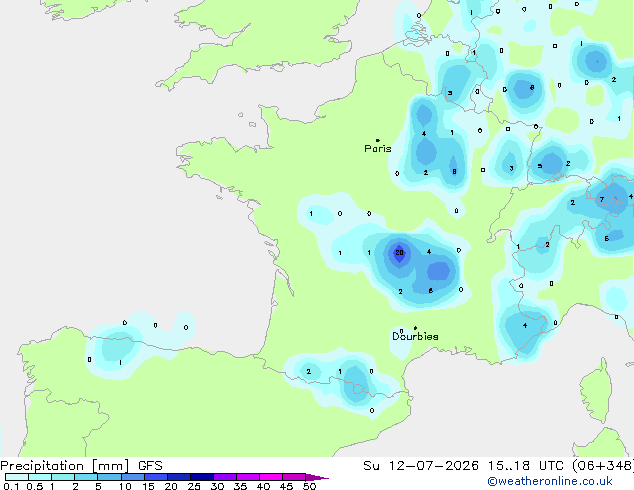Click the 20 mm precipitation value on map

[399, 253]
